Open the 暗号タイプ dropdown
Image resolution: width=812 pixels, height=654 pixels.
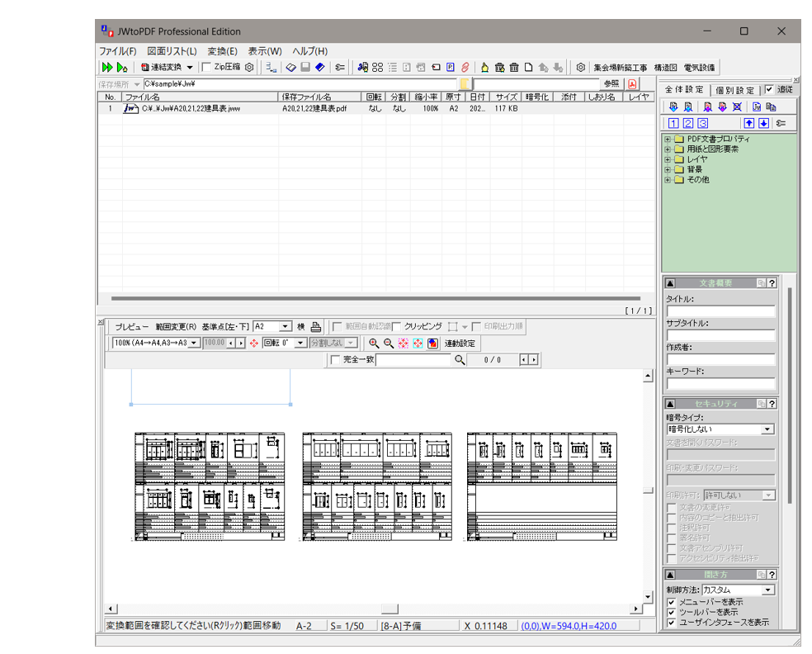pyautogui.click(x=767, y=429)
